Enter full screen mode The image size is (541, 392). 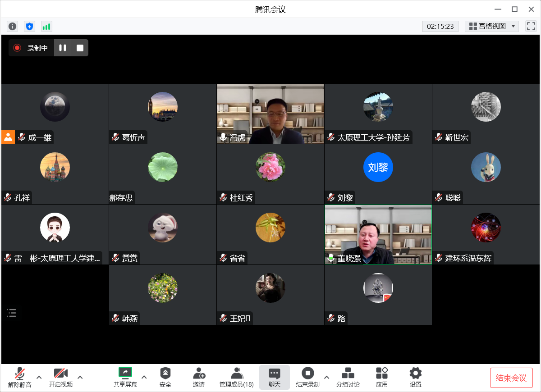point(531,26)
